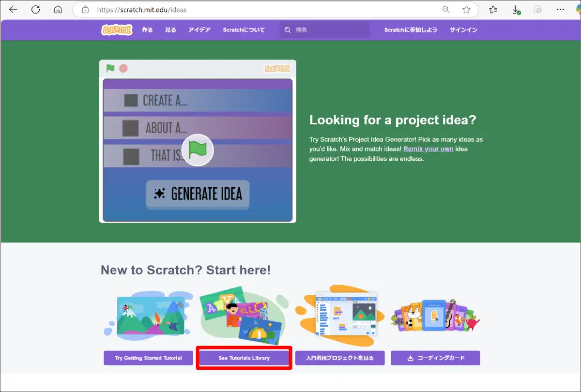Tick the ABOUT A... checkbox
Image resolution: width=581 pixels, height=392 pixels.
(130, 128)
